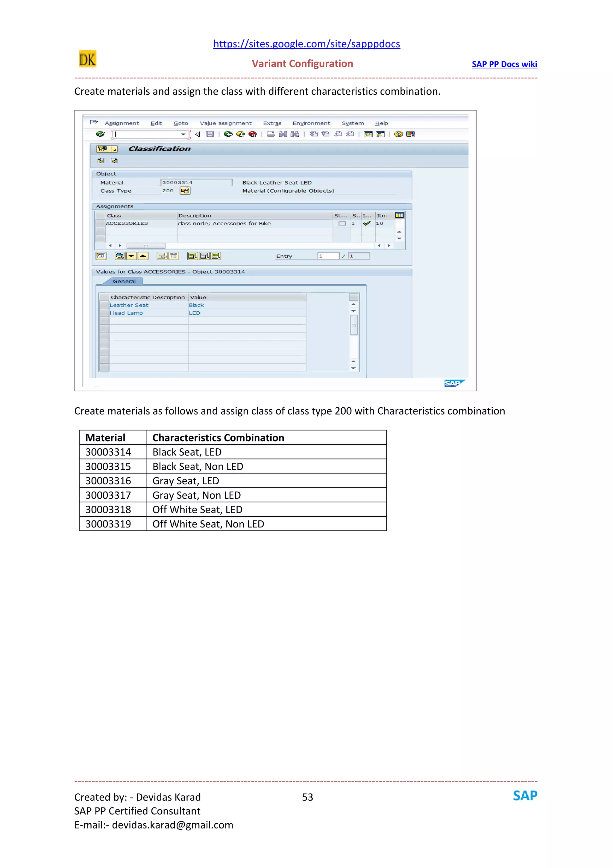Click the Black value cell
The height and width of the screenshot is (868, 613).
click(x=248, y=305)
